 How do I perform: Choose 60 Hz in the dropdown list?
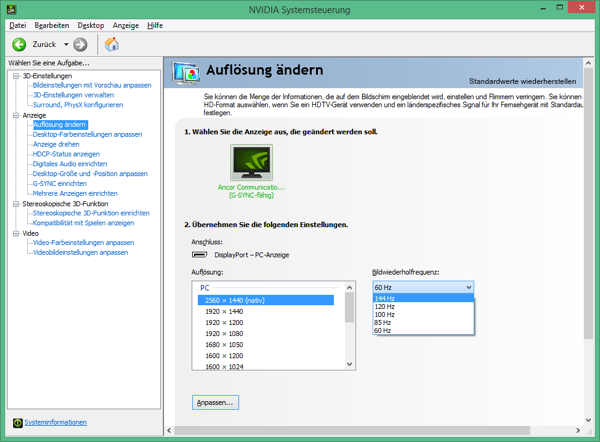tap(423, 331)
